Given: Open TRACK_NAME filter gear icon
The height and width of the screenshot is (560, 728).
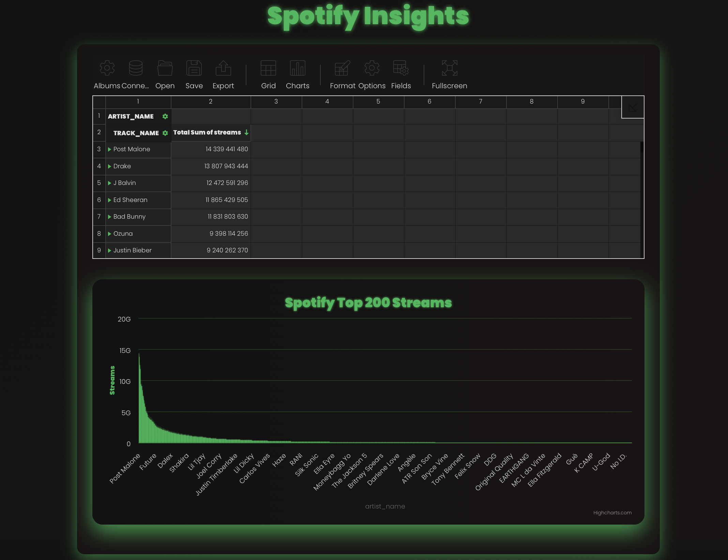Looking at the screenshot, I should point(165,133).
